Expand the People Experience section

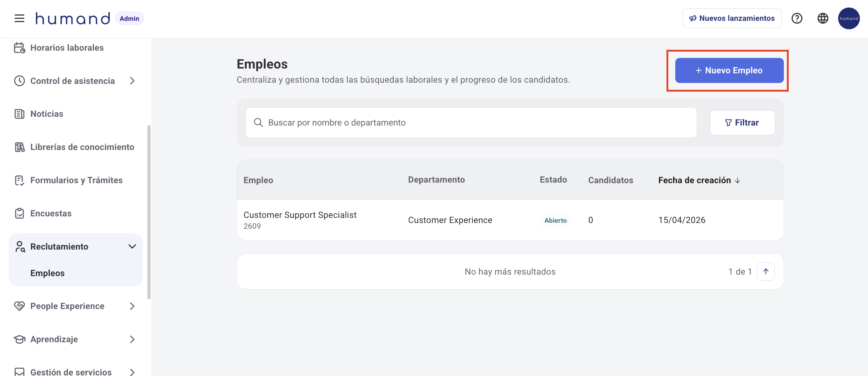(x=132, y=306)
